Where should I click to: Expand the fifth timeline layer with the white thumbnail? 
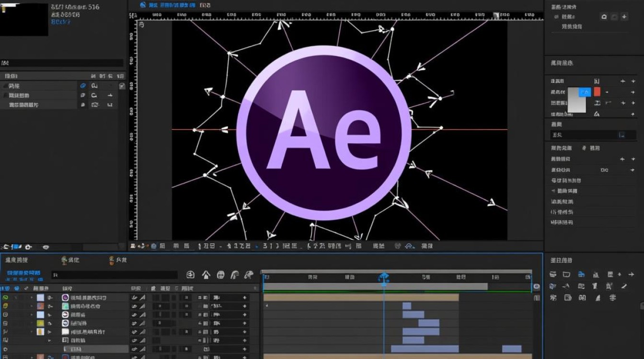coord(32,332)
